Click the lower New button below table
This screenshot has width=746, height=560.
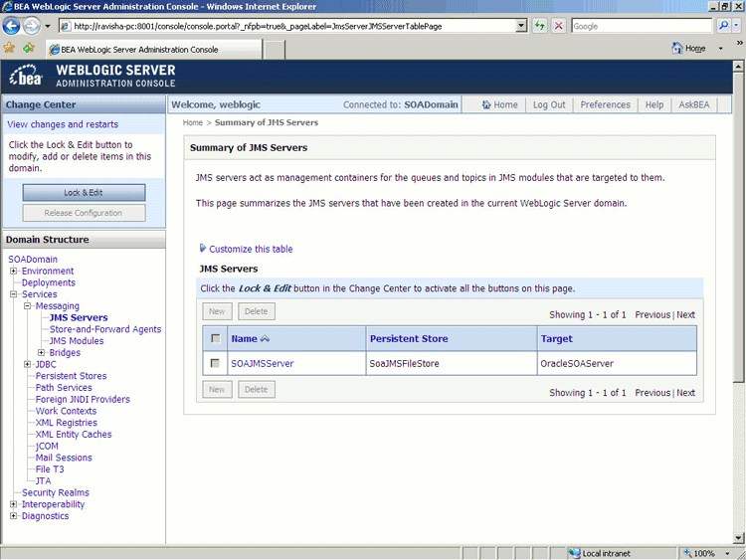tap(217, 389)
